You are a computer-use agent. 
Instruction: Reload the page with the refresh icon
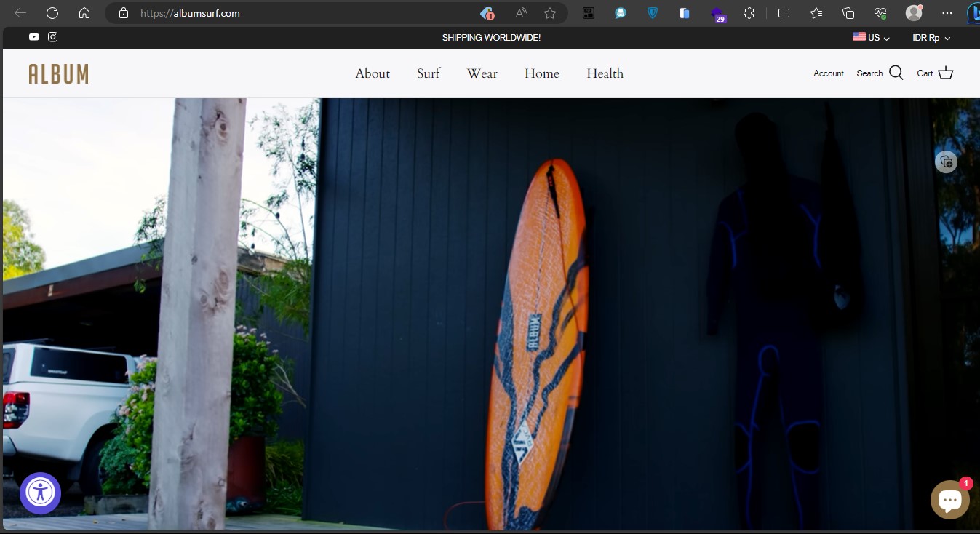tap(52, 13)
